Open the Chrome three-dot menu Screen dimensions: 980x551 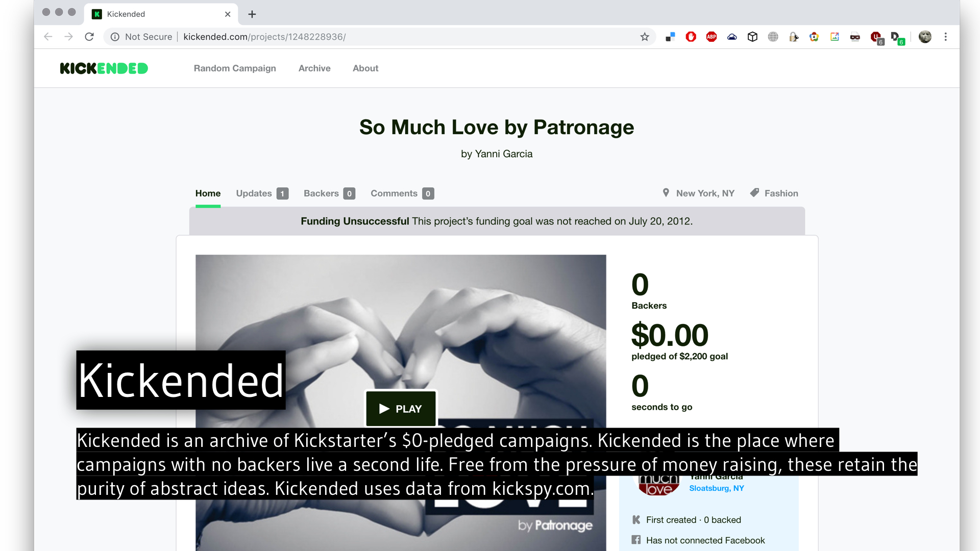point(945,37)
